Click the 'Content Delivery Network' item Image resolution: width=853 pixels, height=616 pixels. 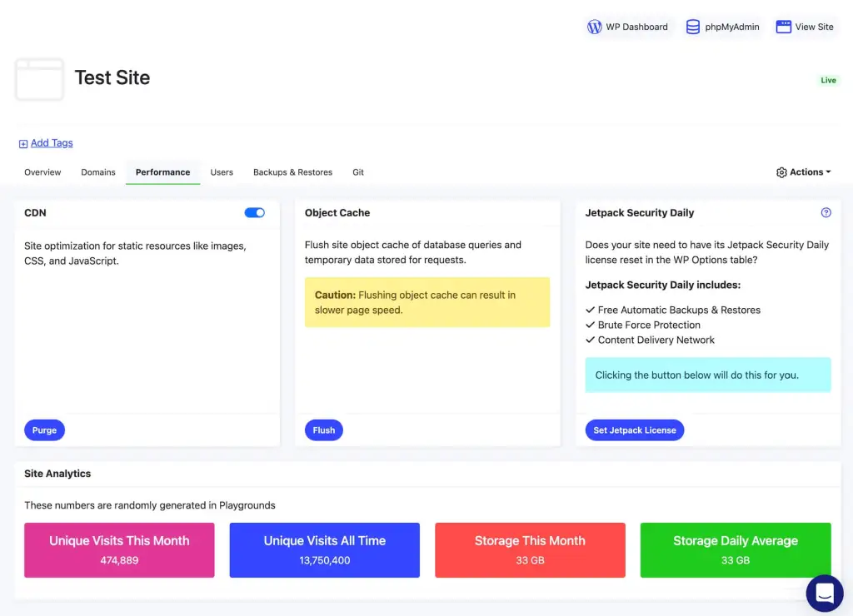[x=650, y=340]
